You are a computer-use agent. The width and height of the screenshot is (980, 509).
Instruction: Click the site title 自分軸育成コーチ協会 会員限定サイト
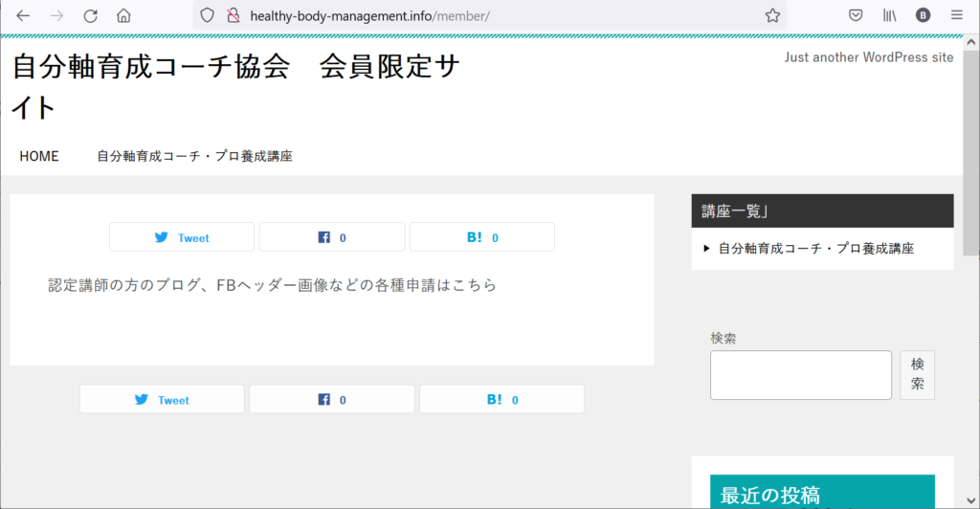pos(236,87)
